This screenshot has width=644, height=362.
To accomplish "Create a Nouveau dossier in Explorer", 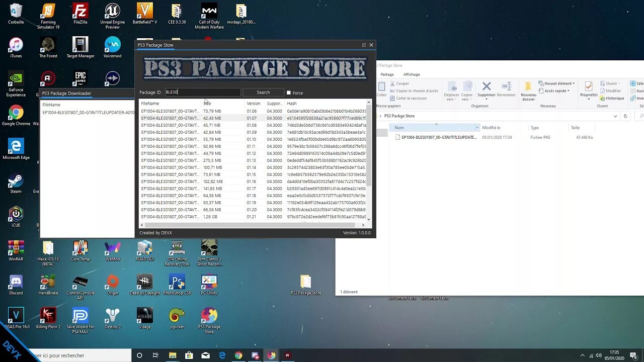I will (528, 90).
